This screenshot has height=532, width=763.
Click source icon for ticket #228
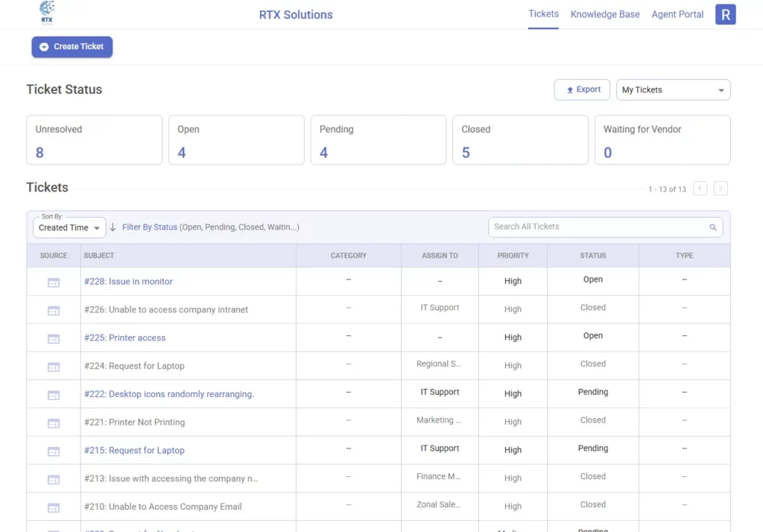54,282
